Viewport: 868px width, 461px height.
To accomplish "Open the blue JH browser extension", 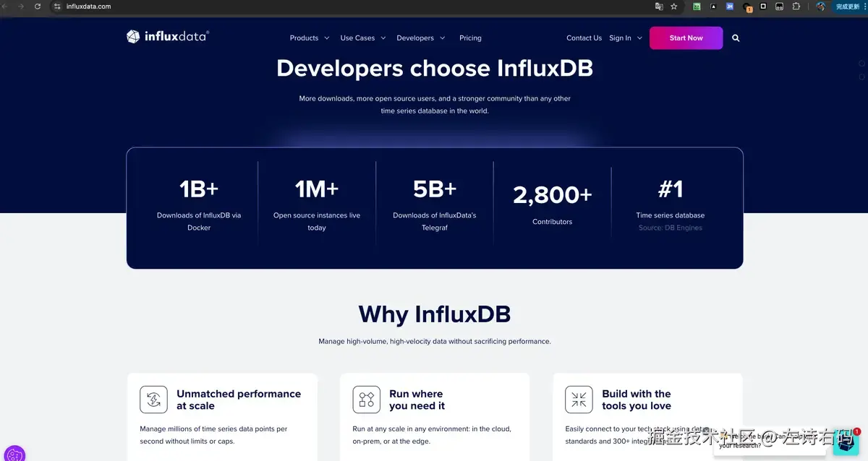I will click(x=730, y=7).
